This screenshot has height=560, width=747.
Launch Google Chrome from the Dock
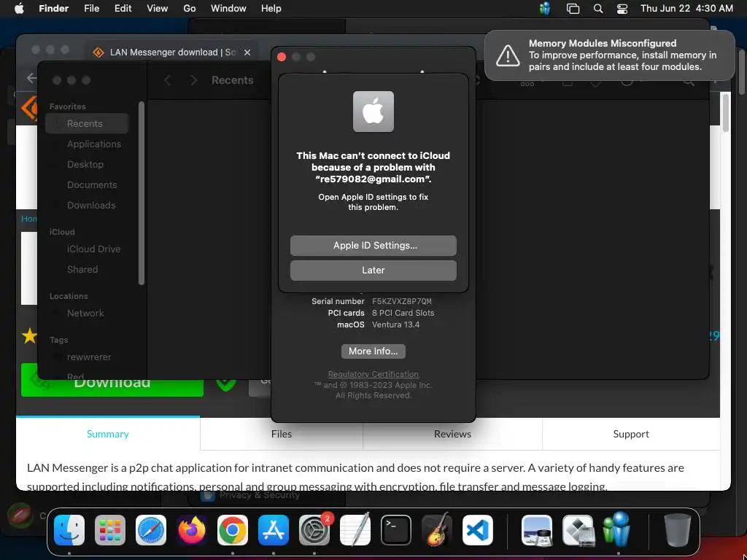point(233,530)
